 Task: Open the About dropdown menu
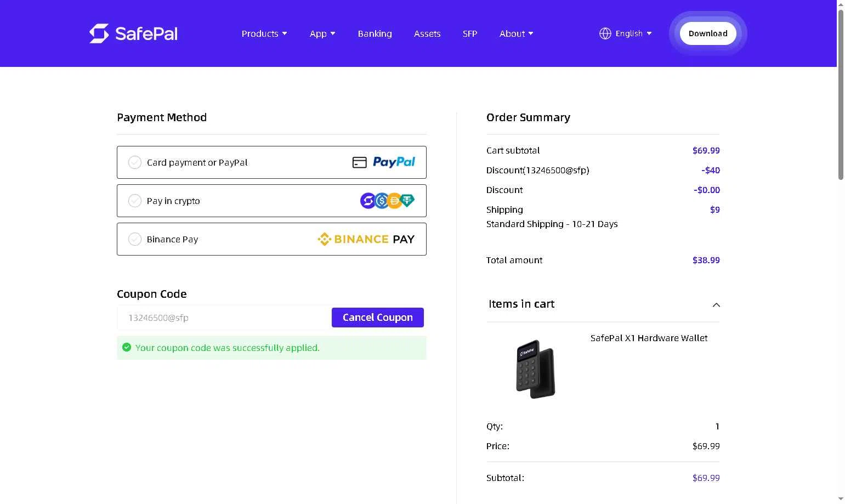pyautogui.click(x=516, y=33)
